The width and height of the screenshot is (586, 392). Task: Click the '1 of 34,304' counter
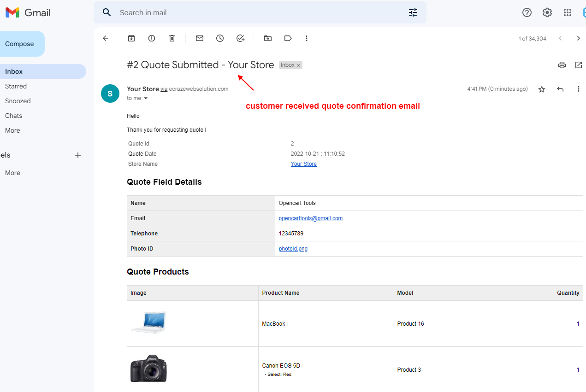pyautogui.click(x=532, y=39)
